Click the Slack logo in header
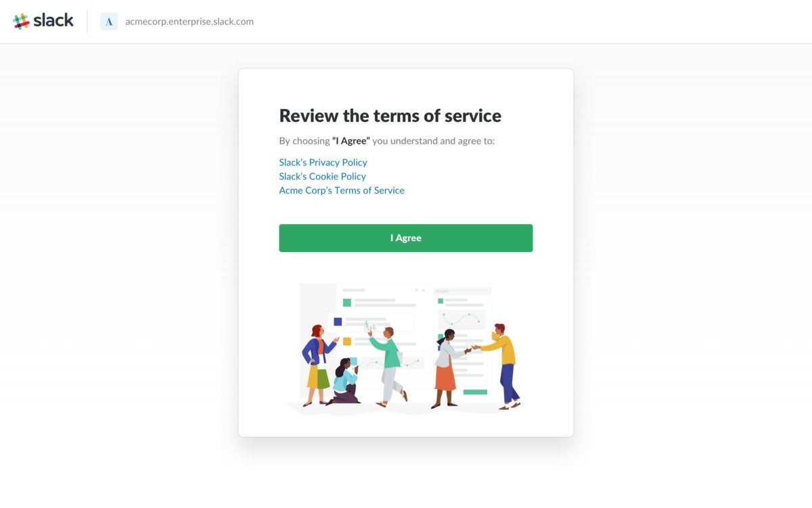This screenshot has width=812, height=508. (43, 21)
